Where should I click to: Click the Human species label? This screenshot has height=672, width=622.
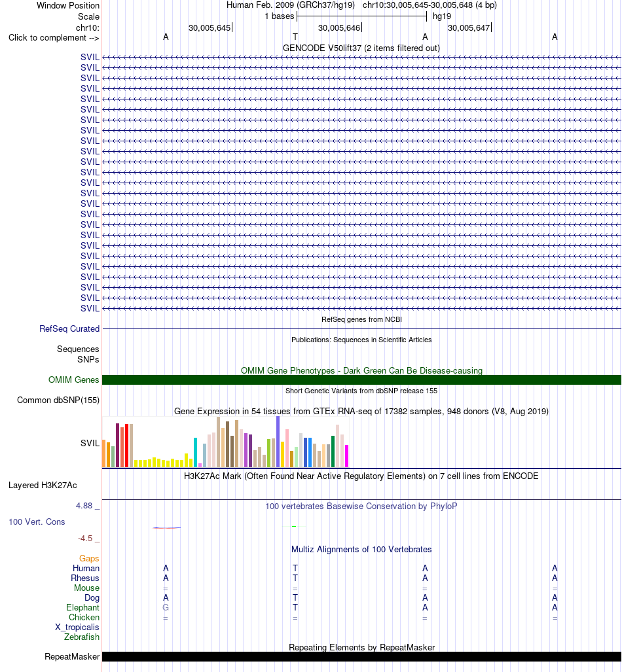click(86, 568)
